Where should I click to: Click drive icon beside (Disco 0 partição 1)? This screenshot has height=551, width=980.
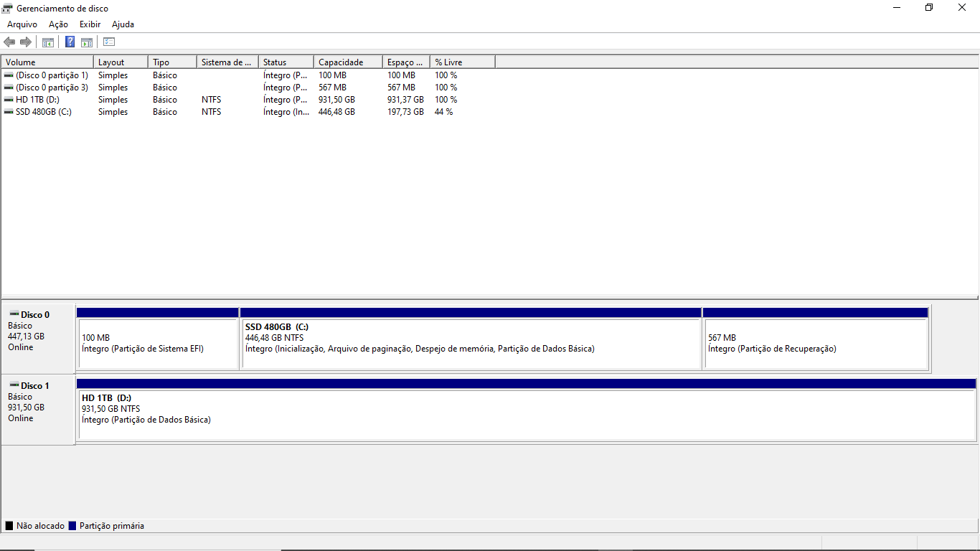9,75
